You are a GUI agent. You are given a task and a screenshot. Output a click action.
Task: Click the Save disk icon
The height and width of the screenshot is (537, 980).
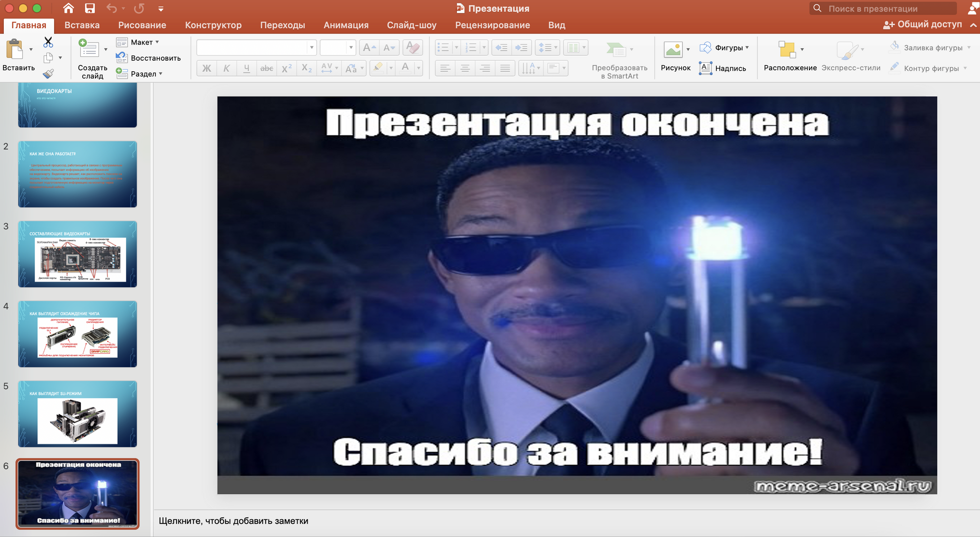pyautogui.click(x=89, y=8)
